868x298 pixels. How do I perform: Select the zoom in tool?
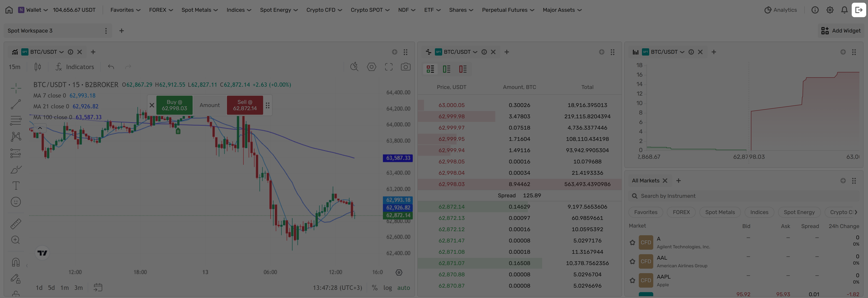tap(16, 240)
